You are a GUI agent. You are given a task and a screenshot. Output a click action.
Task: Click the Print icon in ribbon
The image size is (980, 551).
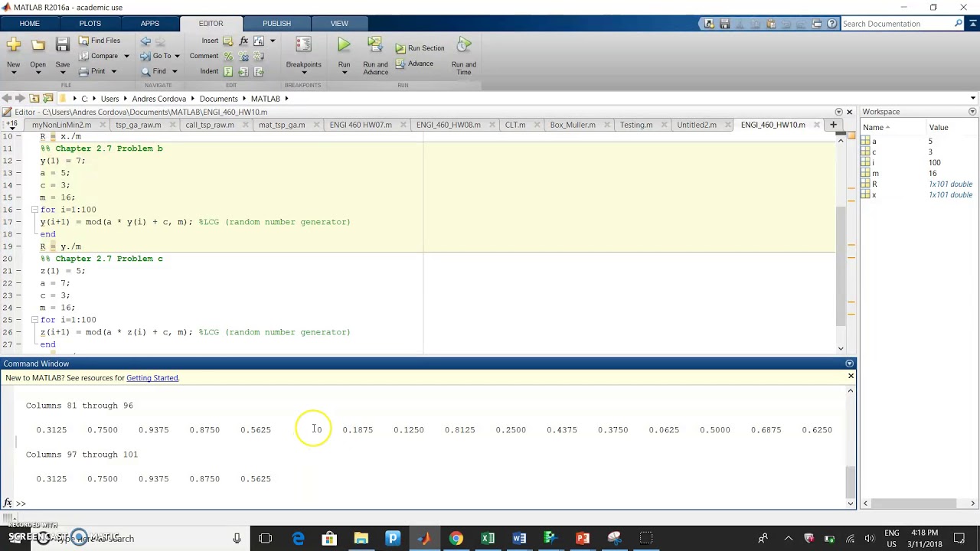84,71
